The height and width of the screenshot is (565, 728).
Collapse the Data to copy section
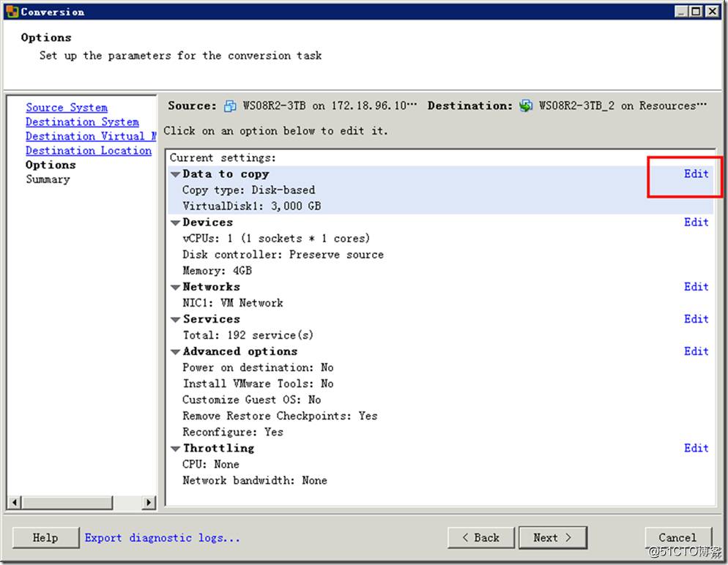tap(176, 174)
